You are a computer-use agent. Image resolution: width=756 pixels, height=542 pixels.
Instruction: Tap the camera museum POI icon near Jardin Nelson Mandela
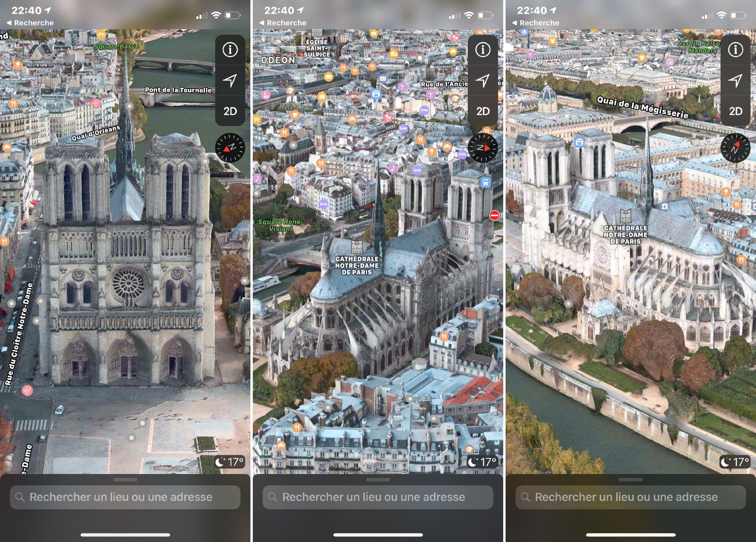(x=670, y=62)
